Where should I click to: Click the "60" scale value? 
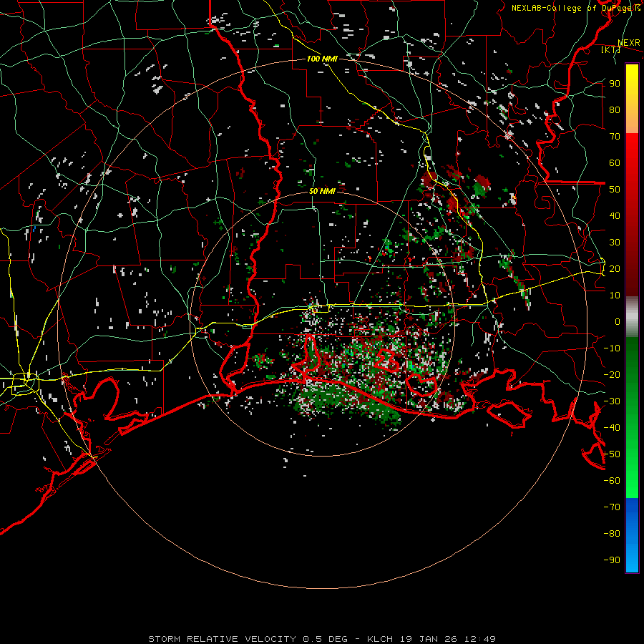[x=615, y=163]
